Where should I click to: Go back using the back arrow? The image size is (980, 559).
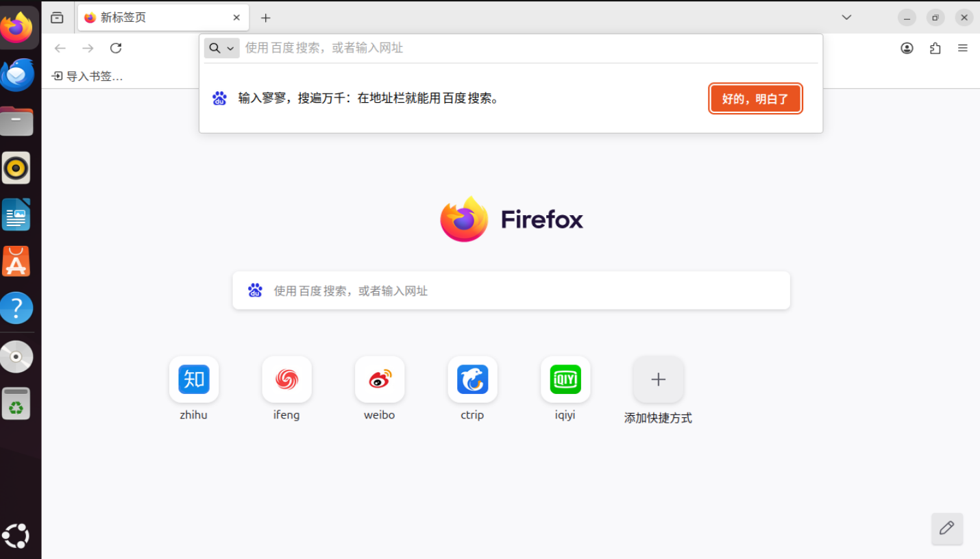pyautogui.click(x=60, y=48)
